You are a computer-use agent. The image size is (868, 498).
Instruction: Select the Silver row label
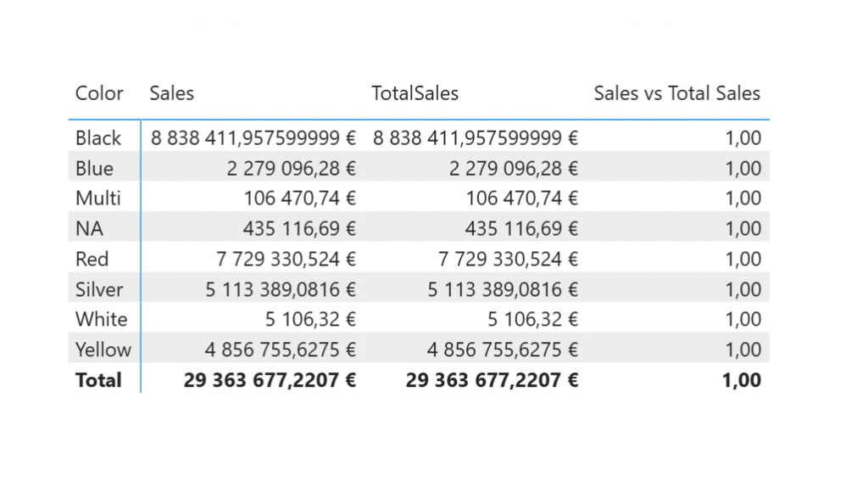(x=99, y=289)
